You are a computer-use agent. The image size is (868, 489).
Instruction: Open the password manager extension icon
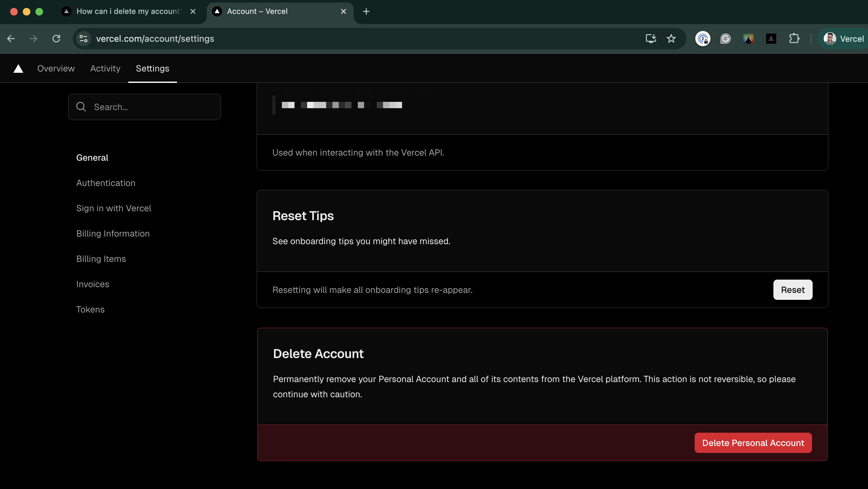coord(703,39)
